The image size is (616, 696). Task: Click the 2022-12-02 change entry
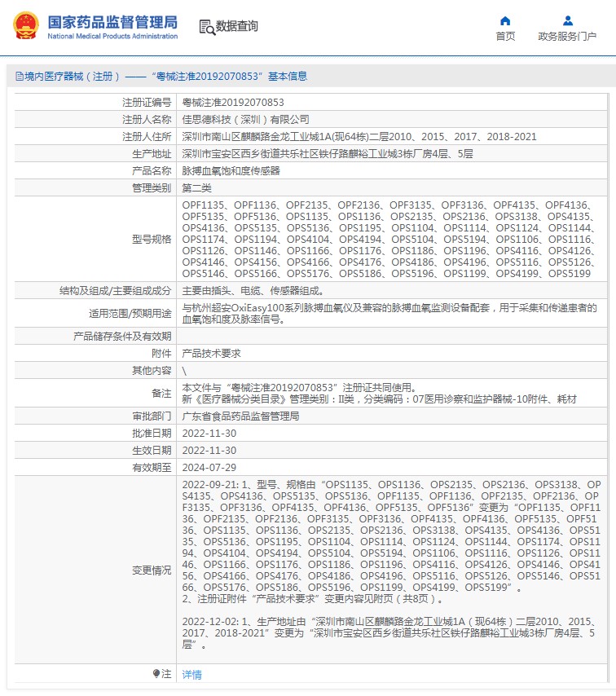click(389, 633)
